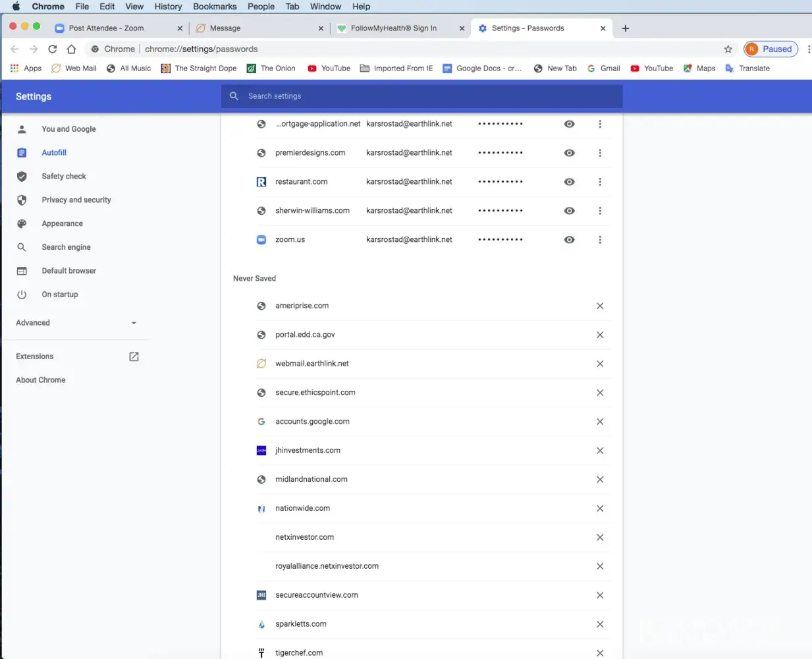Open a new tab with the plus button
Image resolution: width=812 pixels, height=659 pixels.
click(625, 28)
